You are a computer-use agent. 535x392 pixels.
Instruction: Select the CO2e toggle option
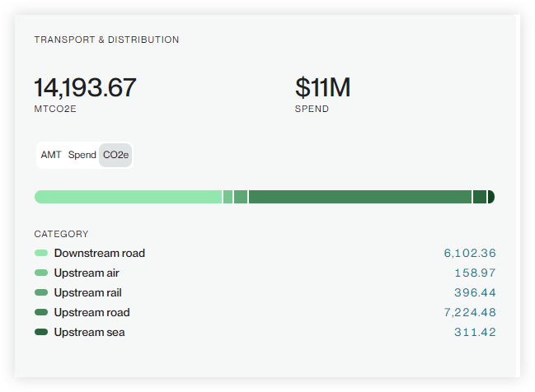115,155
